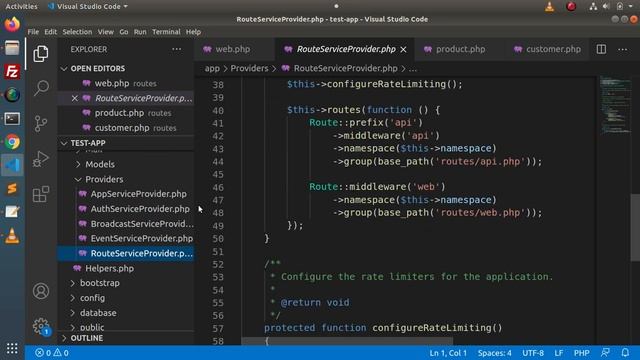Click UTF-8 encoding in status bar
Image resolution: width=640 pixels, height=360 pixels.
coord(533,353)
